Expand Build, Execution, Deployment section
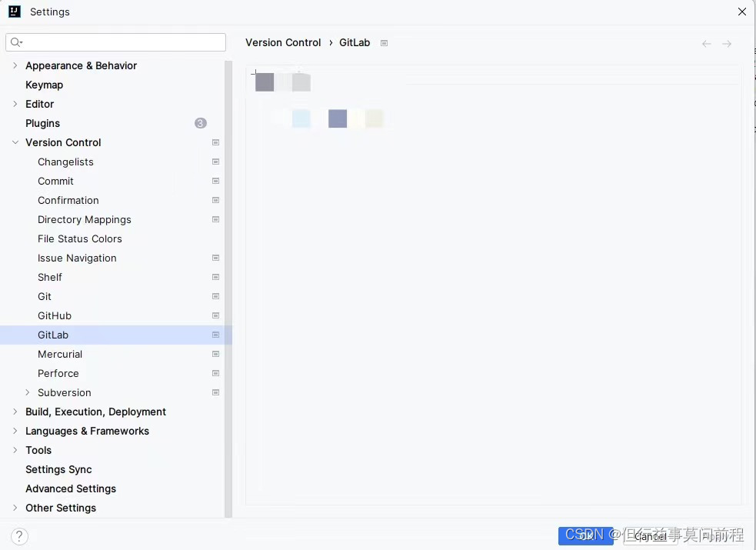756x550 pixels. [15, 412]
